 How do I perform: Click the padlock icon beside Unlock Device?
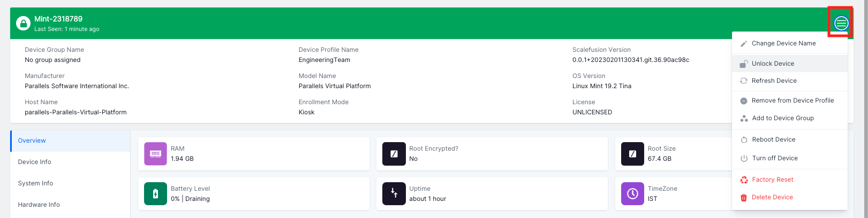click(x=744, y=64)
